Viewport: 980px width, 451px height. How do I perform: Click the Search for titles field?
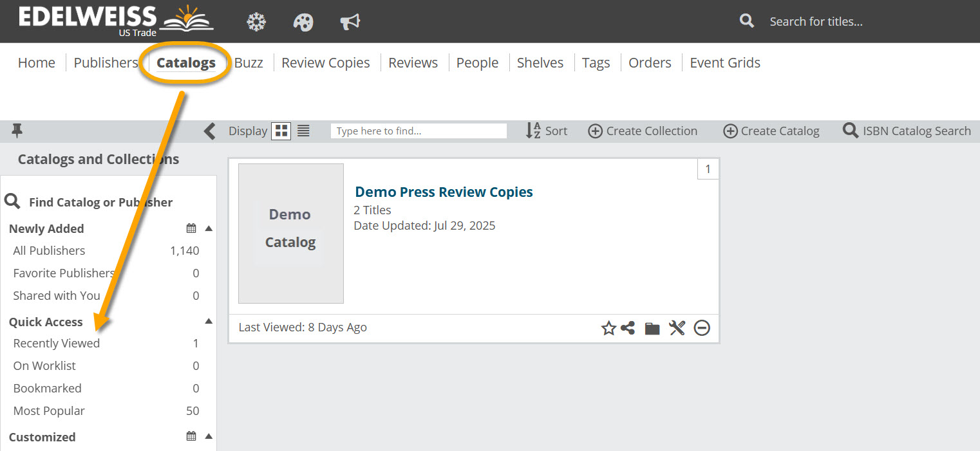[816, 22]
